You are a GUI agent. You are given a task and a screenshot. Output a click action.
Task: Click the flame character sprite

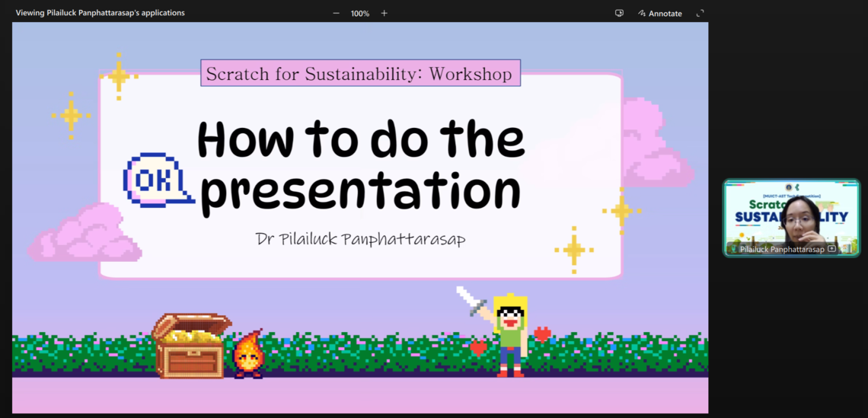(248, 355)
